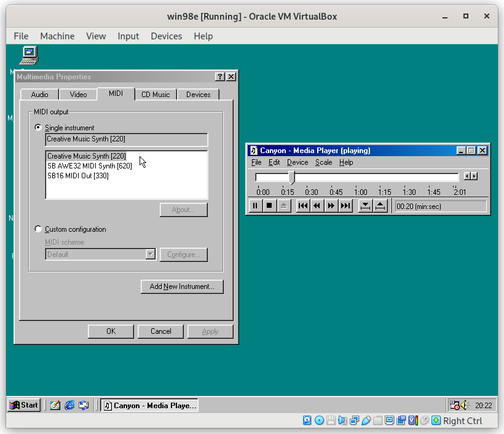Confirm Multimedia Properties with OK
This screenshot has width=504, height=434.
coord(111,331)
